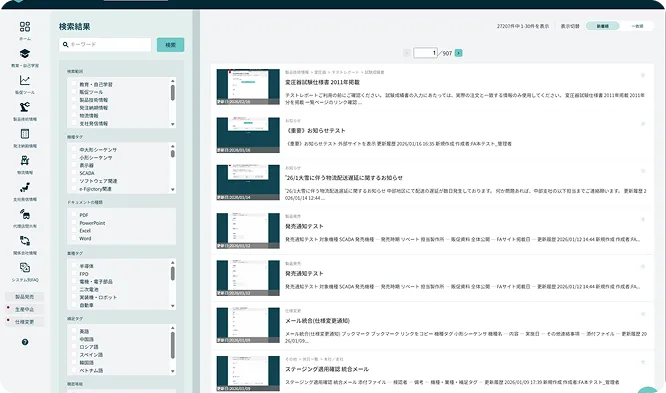Screen dimensions: 666x393
Task: Open the メール統合(仕様変更通知) result title
Action: [317, 321]
